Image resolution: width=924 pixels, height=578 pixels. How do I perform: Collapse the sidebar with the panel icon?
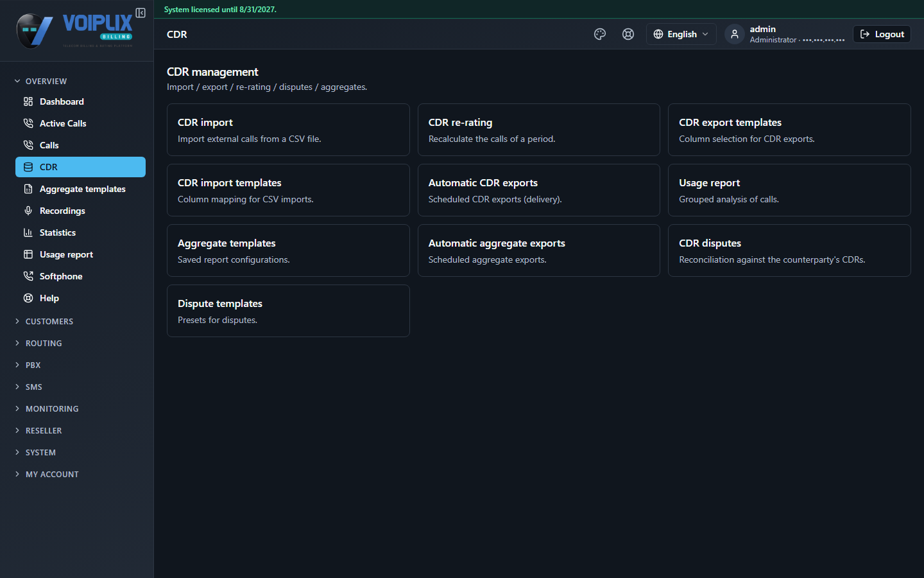pyautogui.click(x=141, y=13)
